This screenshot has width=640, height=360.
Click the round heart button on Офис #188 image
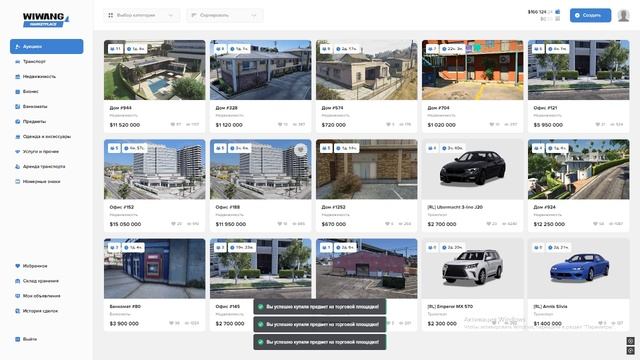pyautogui.click(x=301, y=150)
